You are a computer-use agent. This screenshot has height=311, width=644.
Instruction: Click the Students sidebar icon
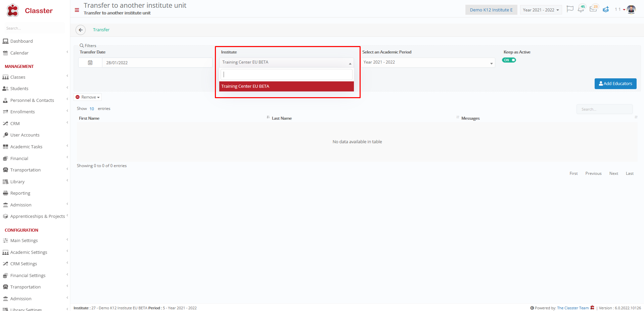pos(5,88)
